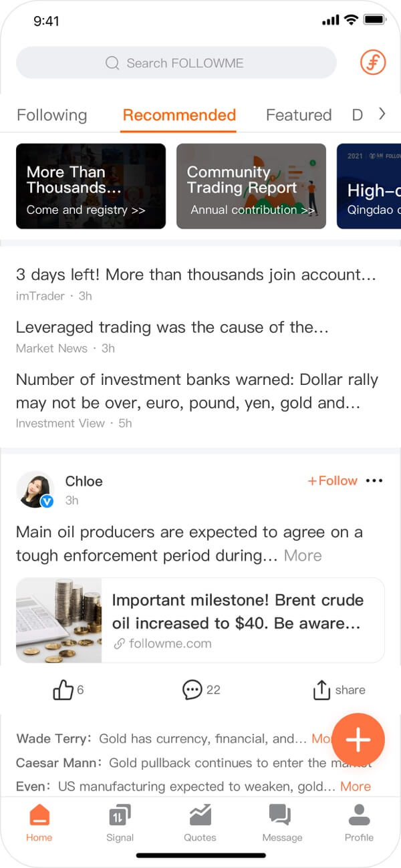Viewport: 401px width, 868px height.
Task: Open the three-dot options menu
Action: 375,480
